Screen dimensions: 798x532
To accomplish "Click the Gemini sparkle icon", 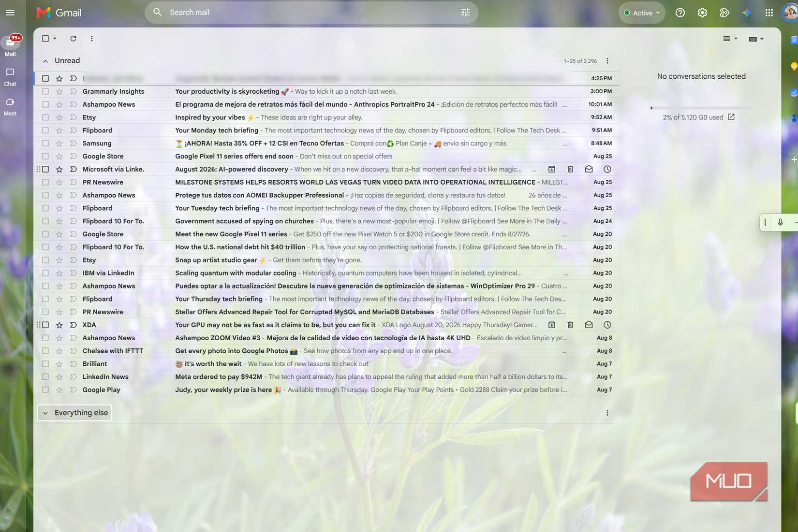I will click(747, 13).
